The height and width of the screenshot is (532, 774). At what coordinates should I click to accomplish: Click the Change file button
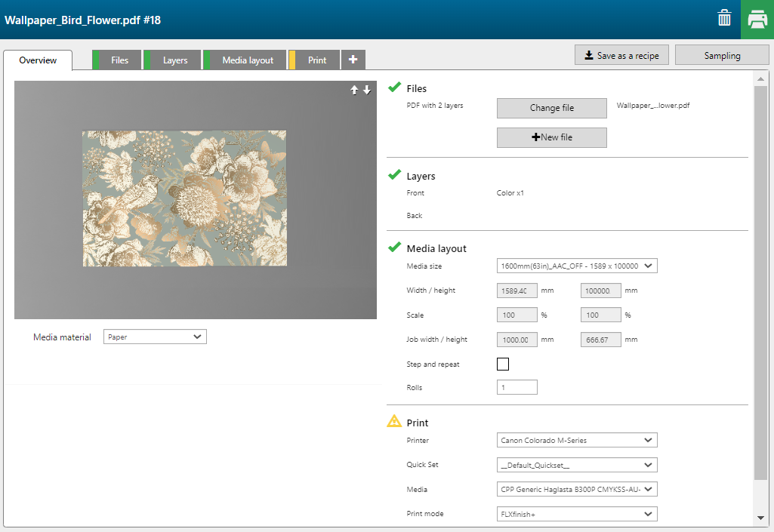(x=551, y=108)
